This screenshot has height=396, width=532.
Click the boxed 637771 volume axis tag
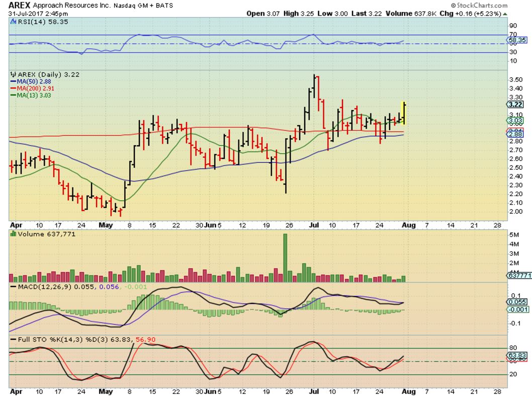tap(519, 275)
